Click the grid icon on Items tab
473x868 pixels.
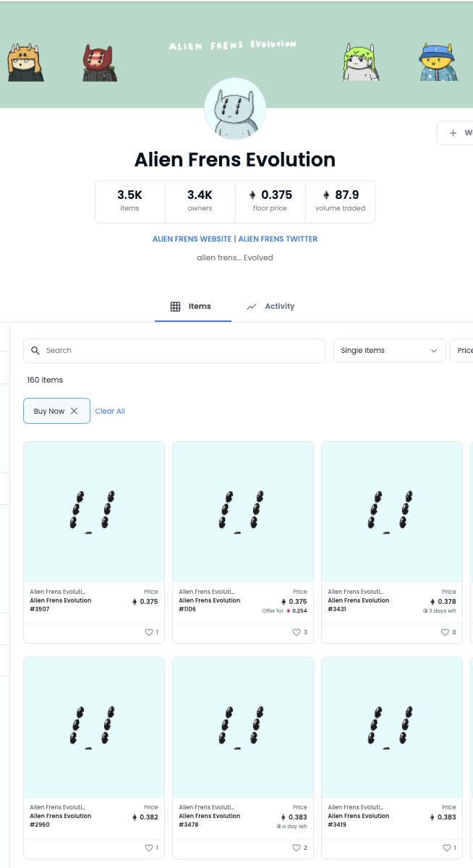(175, 307)
